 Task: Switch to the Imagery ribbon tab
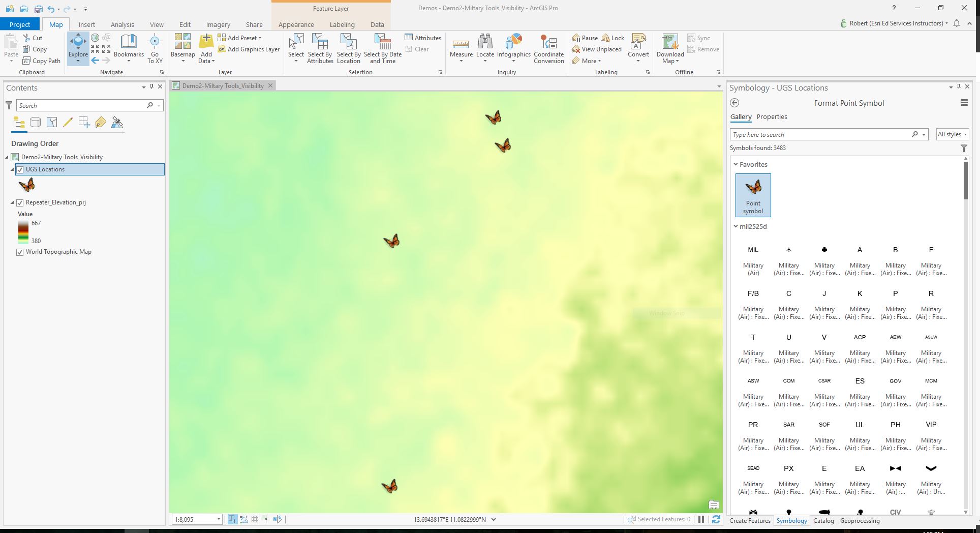(218, 24)
